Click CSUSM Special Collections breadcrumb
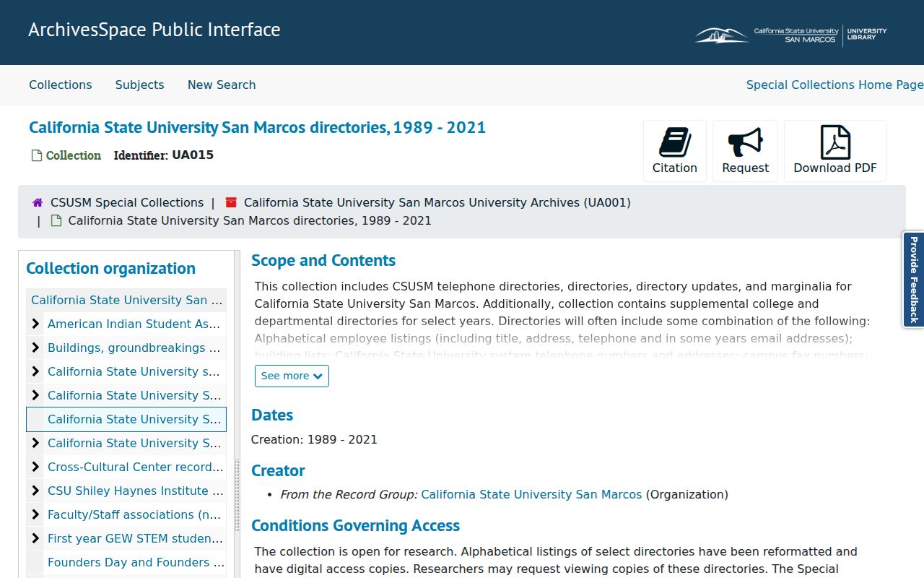 127,203
